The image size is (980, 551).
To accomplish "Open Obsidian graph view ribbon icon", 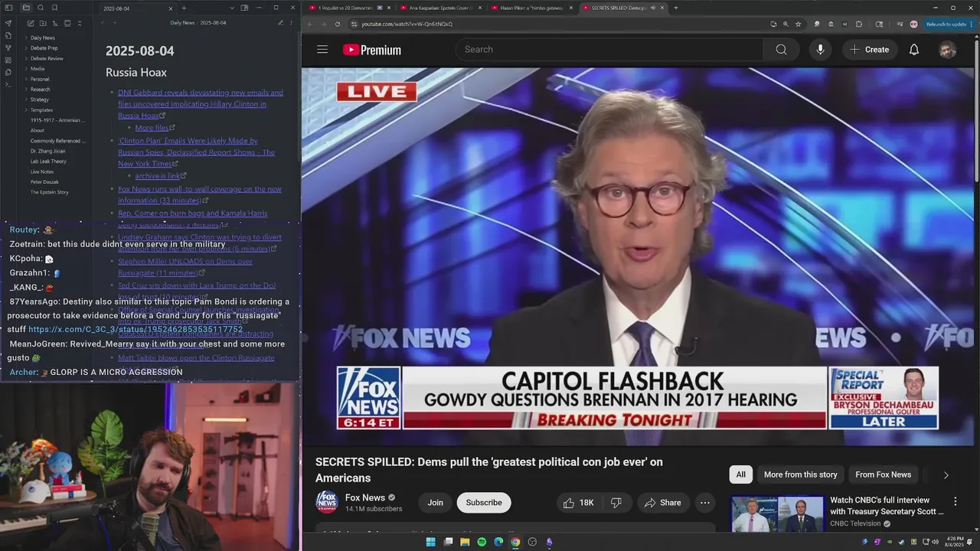I will tap(8, 47).
